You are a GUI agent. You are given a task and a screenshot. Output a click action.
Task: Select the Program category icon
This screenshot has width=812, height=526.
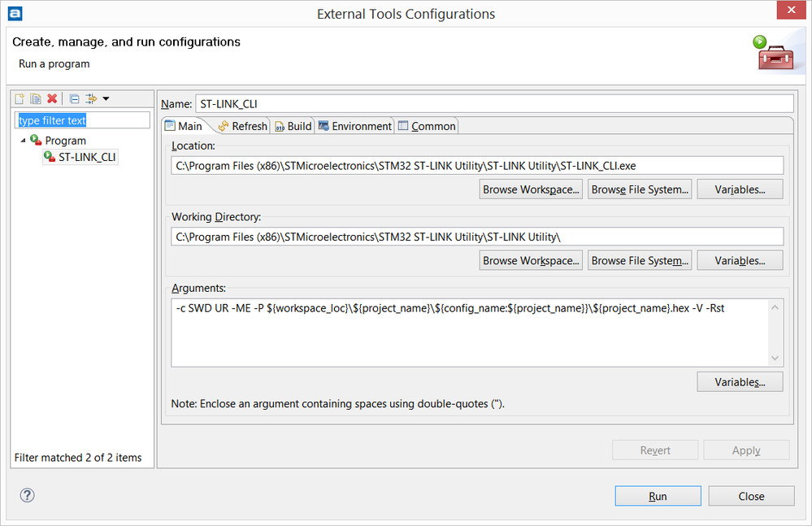(36, 140)
